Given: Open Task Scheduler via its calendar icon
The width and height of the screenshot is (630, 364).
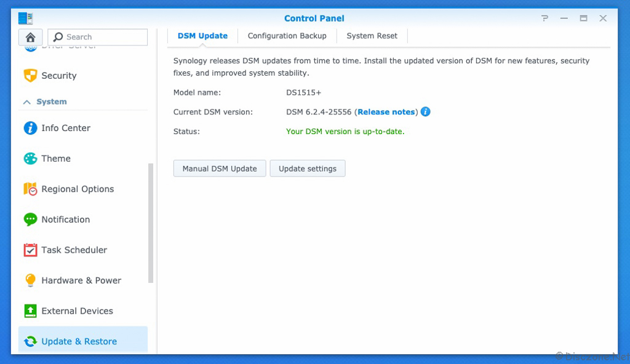Looking at the screenshot, I should (x=30, y=250).
